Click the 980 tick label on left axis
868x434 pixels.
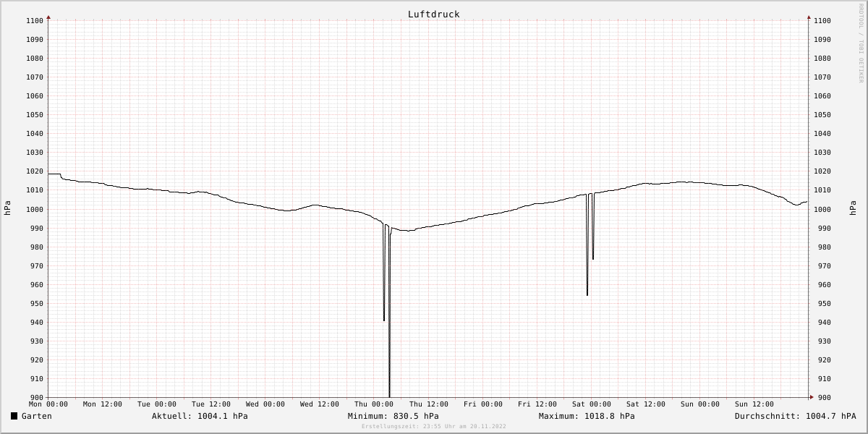pyautogui.click(x=37, y=247)
